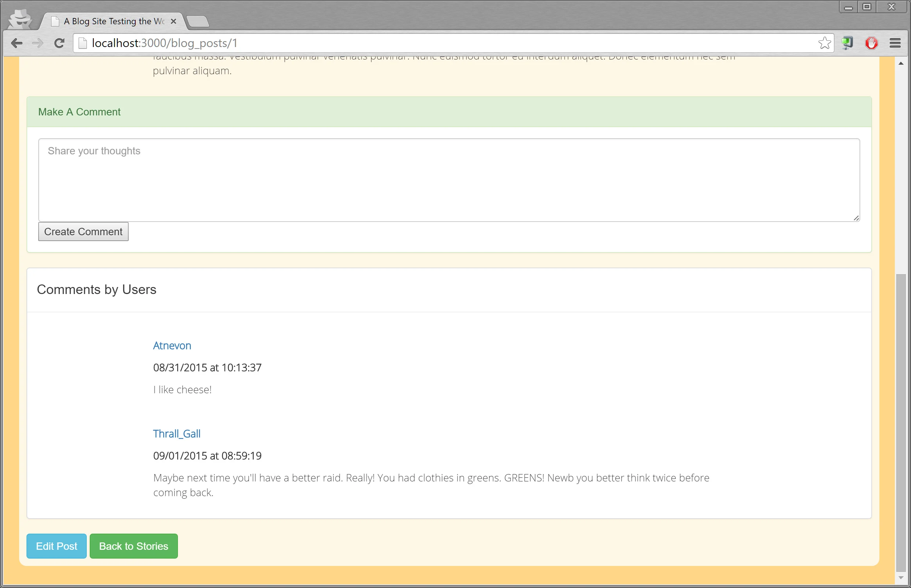
Task: Open Atnevon's user profile link
Action: coord(172,345)
